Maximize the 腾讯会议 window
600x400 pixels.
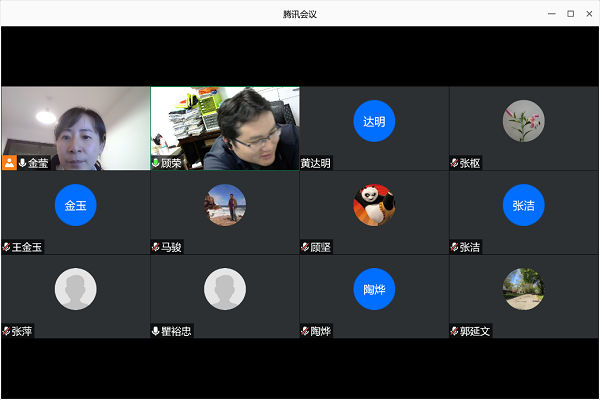(570, 13)
